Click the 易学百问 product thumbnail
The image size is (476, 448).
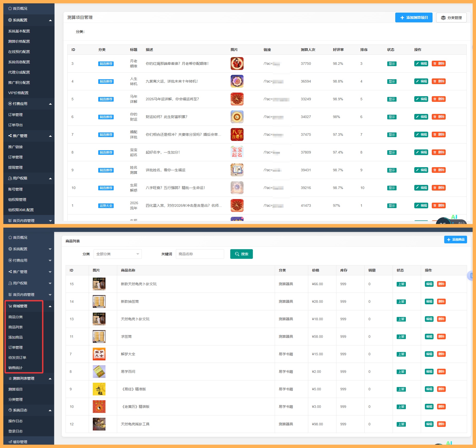click(99, 372)
